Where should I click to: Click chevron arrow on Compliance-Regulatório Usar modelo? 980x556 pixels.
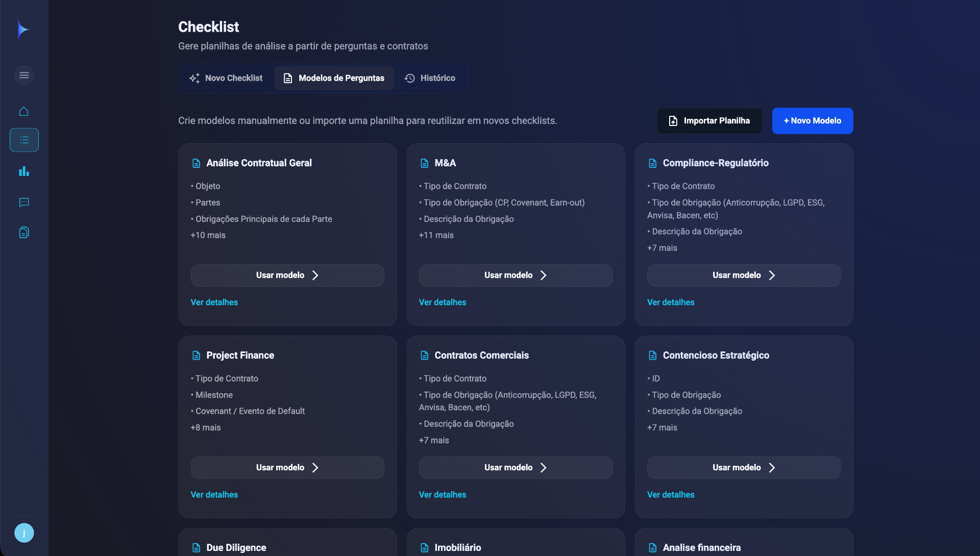772,275
